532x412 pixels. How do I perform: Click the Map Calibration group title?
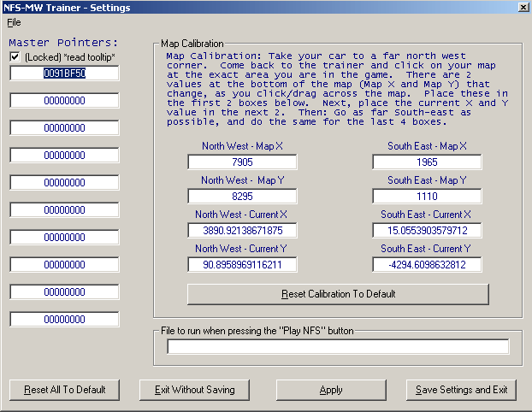(x=192, y=44)
